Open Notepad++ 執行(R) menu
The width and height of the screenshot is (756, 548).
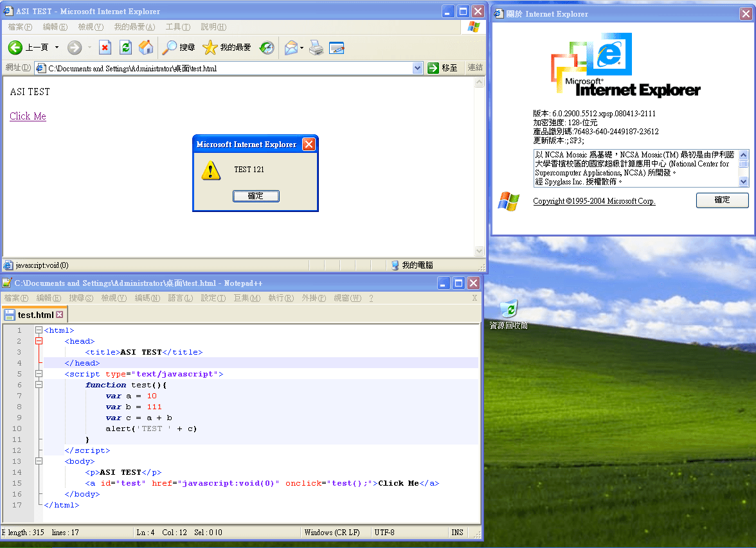(281, 298)
